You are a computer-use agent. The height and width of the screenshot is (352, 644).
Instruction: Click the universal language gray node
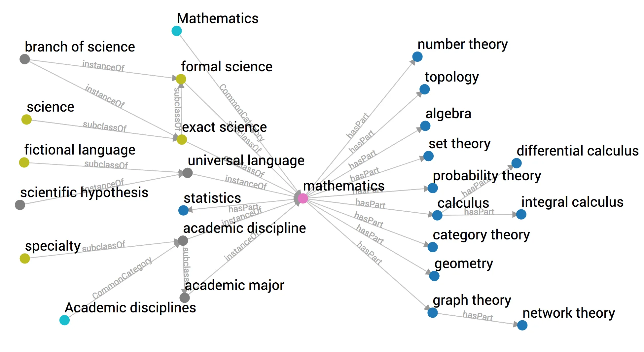click(x=188, y=173)
